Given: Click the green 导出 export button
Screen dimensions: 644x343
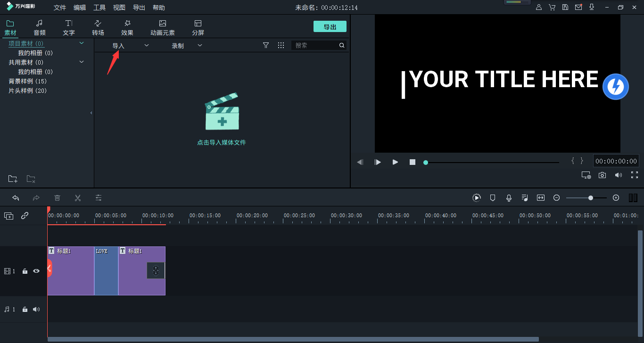Looking at the screenshot, I should 330,27.
